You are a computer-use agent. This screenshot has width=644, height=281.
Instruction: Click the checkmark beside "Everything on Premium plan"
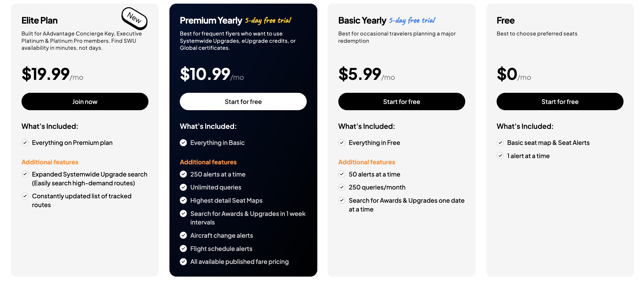tap(25, 143)
